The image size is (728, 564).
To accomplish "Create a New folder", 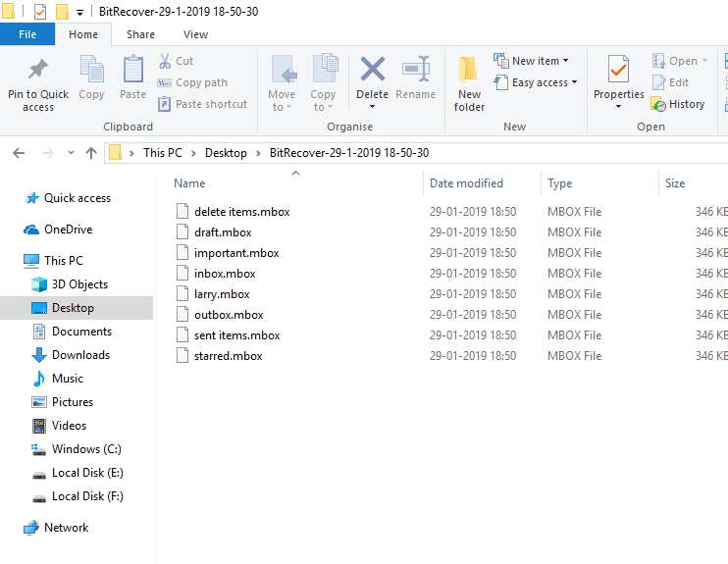I will coord(469,83).
